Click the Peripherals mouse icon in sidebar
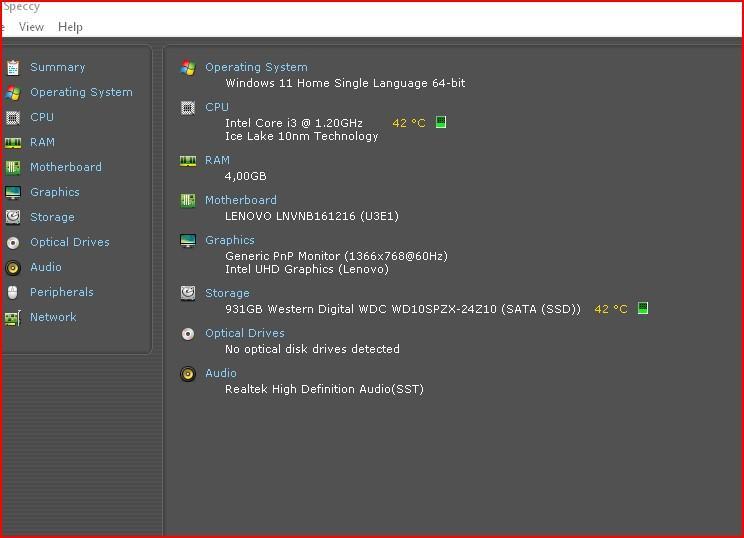744x538 pixels. 13,292
